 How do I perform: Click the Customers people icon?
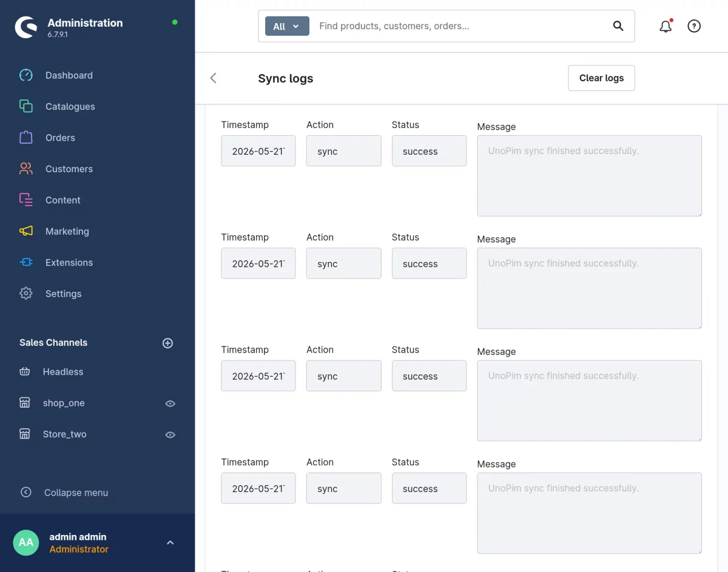pyautogui.click(x=25, y=169)
